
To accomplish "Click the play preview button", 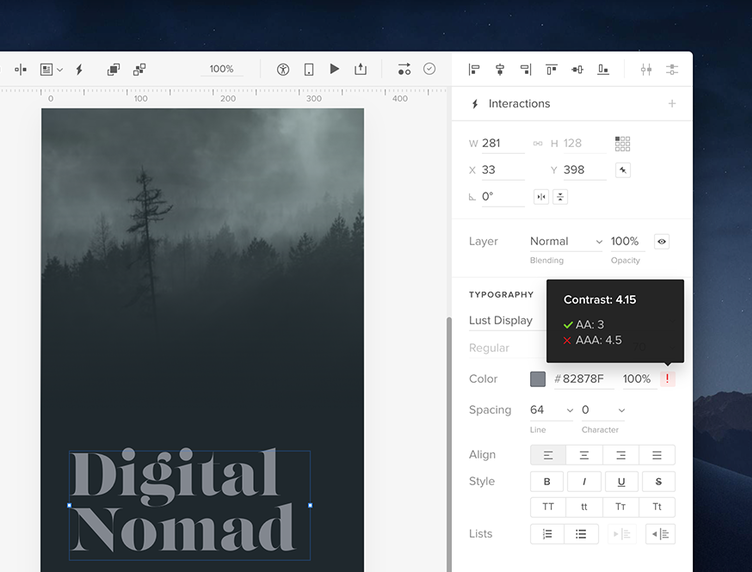I will pos(335,69).
